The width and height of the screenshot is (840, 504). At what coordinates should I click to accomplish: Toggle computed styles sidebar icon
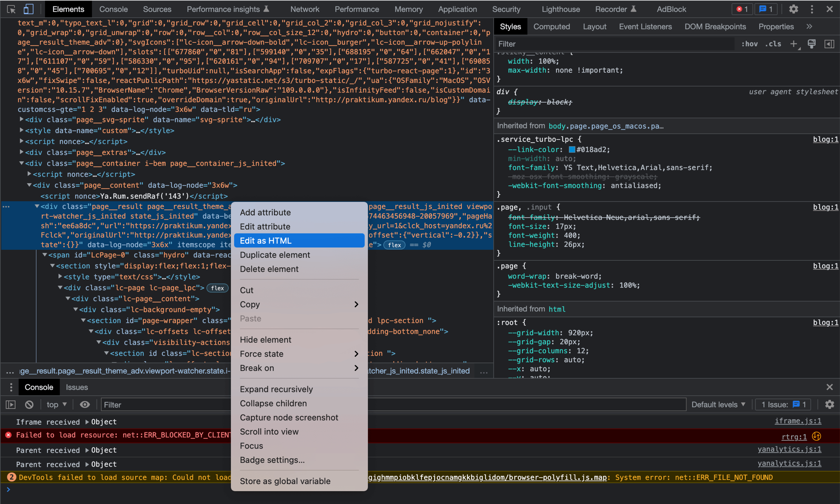[829, 44]
